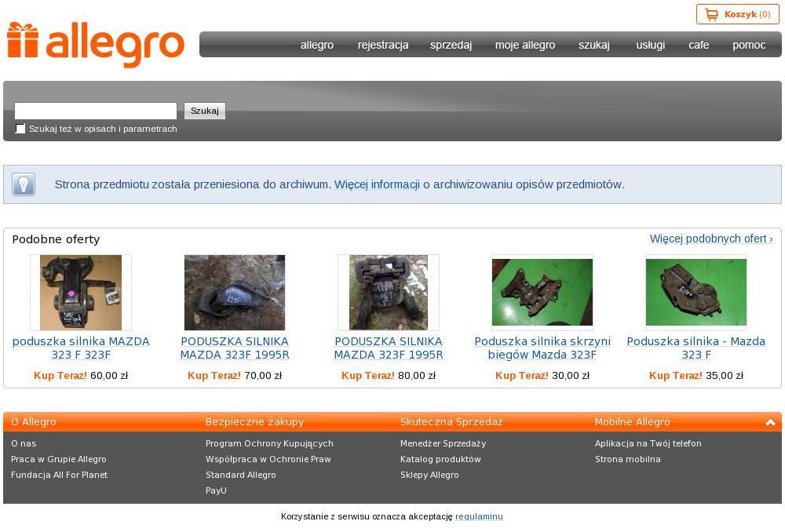This screenshot has width=785, height=532.
Task: Open Standard Allegro footer link
Action: tap(240, 475)
